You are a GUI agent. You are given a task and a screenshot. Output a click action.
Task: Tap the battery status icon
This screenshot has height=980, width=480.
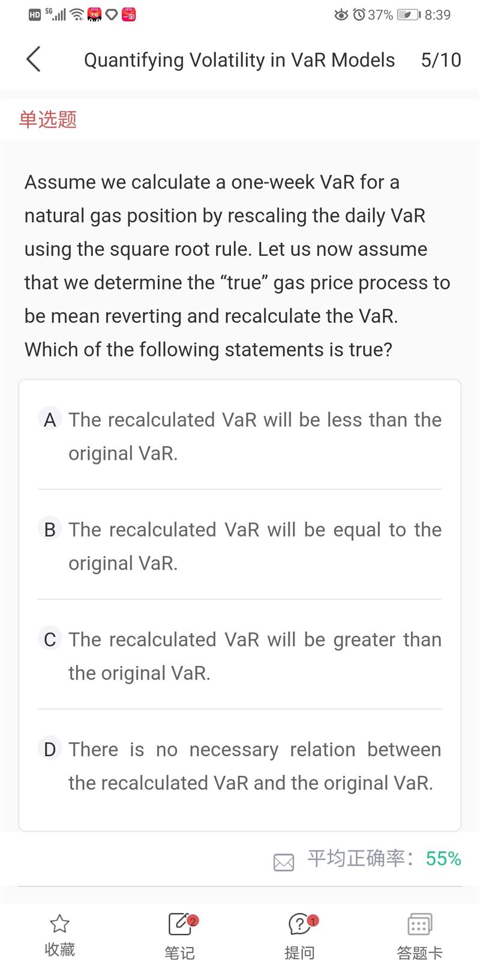[x=410, y=14]
